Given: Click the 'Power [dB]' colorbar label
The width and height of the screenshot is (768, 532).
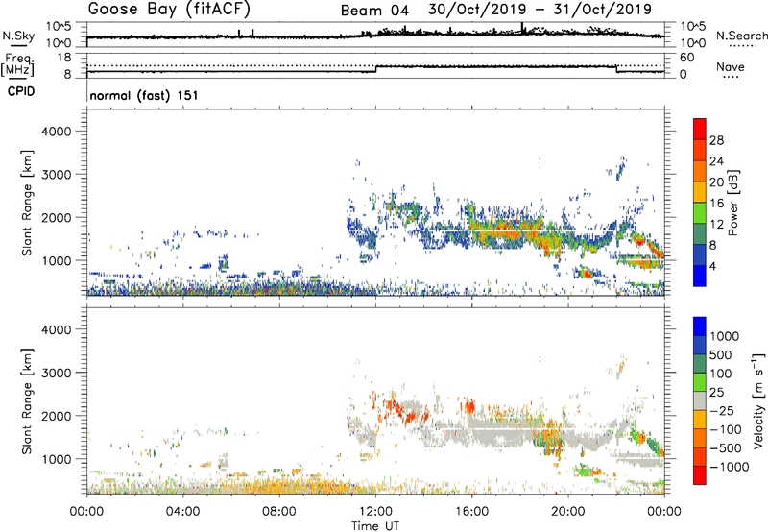Looking at the screenshot, I should pyautogui.click(x=733, y=203).
